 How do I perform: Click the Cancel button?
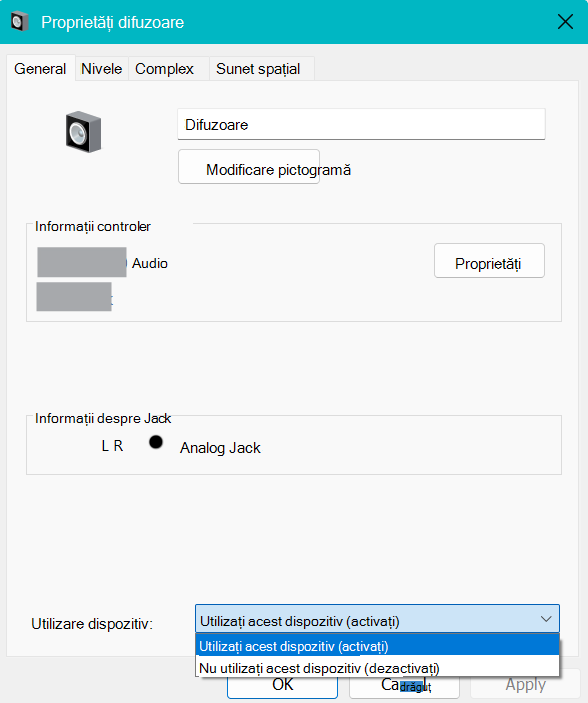[405, 686]
